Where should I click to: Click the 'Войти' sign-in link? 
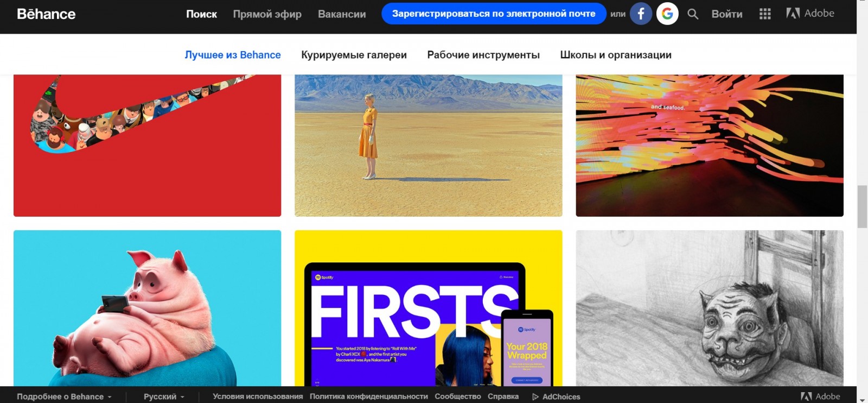tap(727, 14)
